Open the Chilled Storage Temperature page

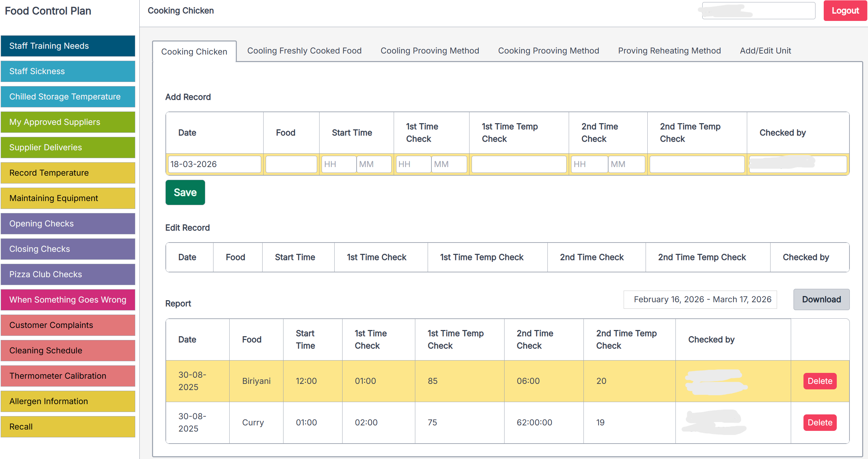[68, 96]
